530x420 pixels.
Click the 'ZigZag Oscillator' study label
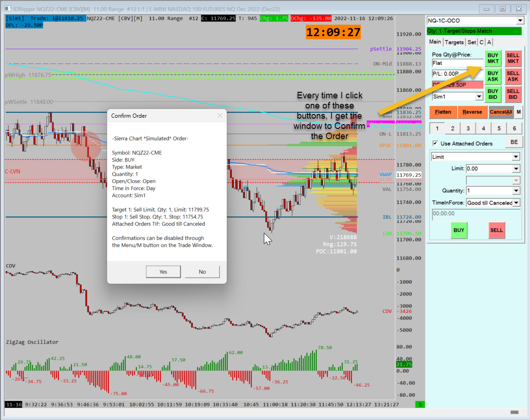point(32,342)
